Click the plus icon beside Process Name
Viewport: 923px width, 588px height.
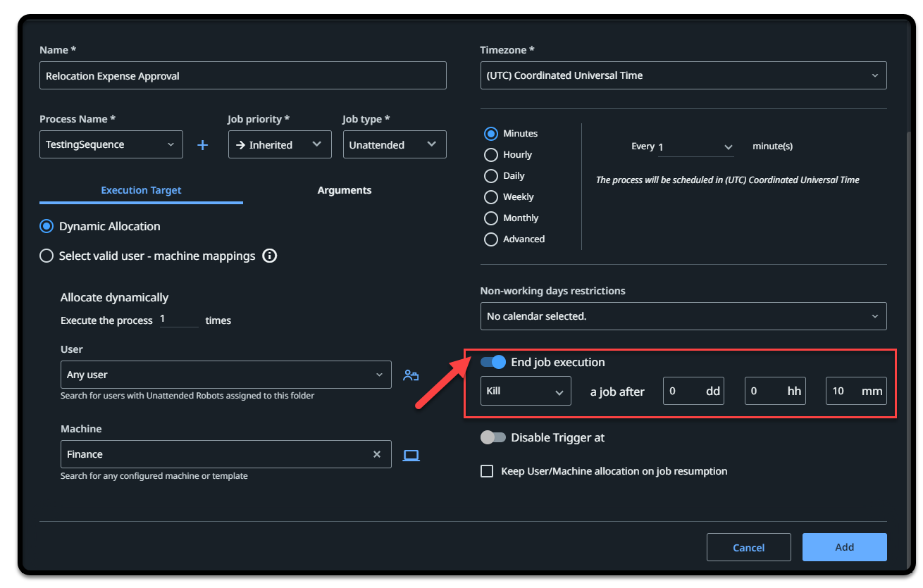202,145
